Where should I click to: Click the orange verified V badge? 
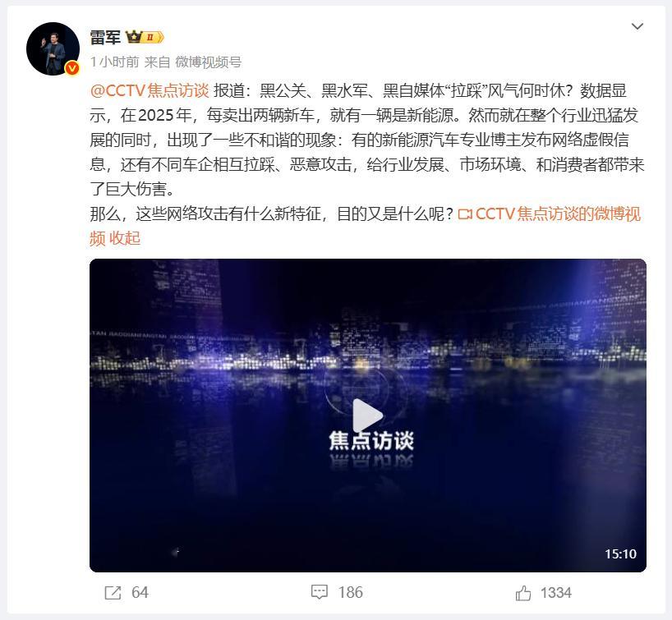pyautogui.click(x=72, y=67)
